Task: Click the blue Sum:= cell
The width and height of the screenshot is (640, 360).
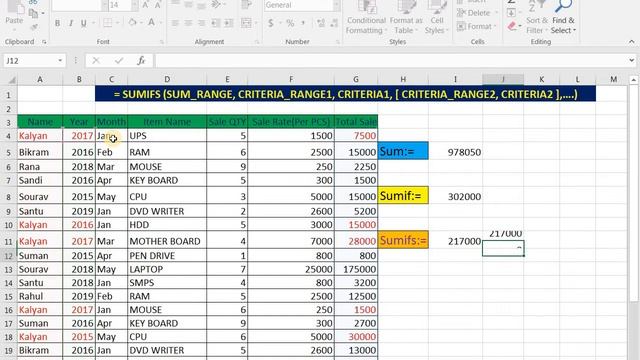Action: click(x=403, y=151)
